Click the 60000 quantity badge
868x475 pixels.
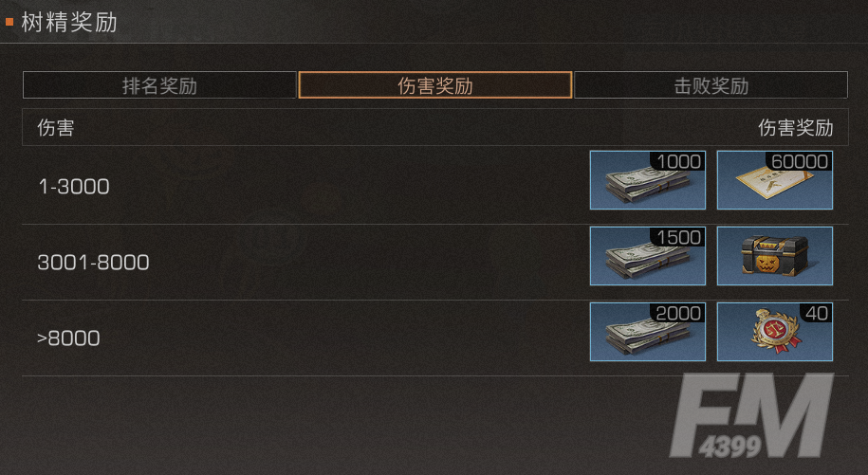coord(800,161)
